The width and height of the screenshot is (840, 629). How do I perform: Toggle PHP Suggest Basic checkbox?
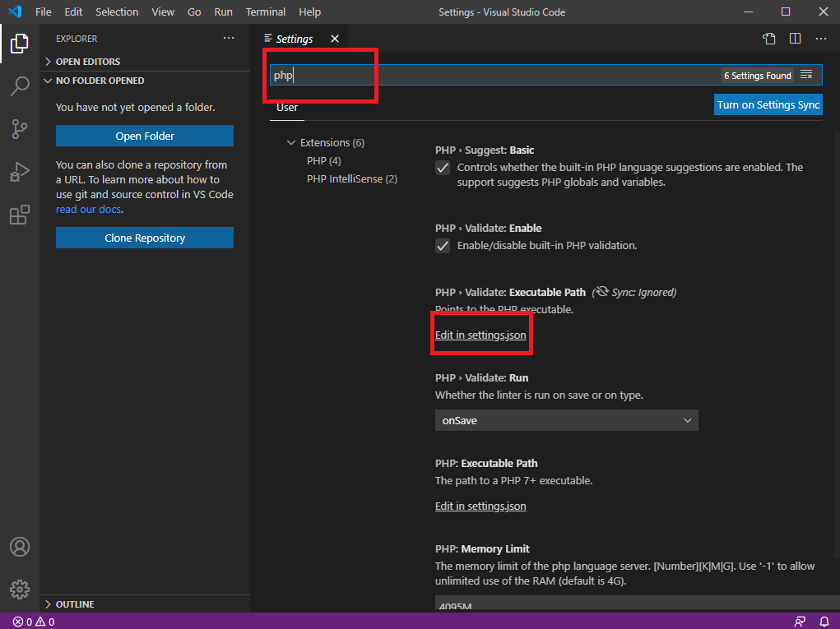click(x=443, y=168)
